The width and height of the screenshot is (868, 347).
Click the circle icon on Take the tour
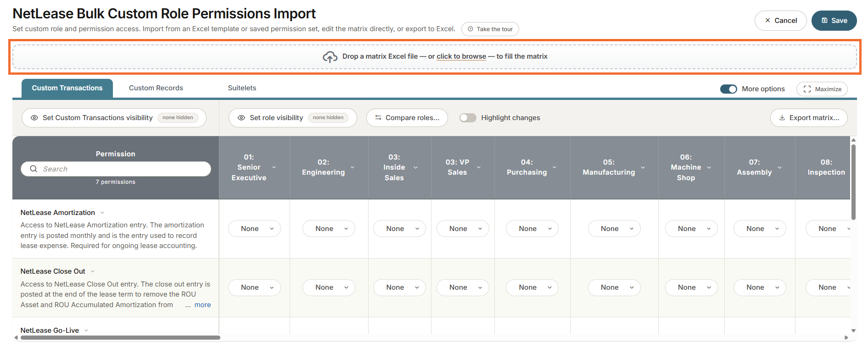(x=470, y=29)
